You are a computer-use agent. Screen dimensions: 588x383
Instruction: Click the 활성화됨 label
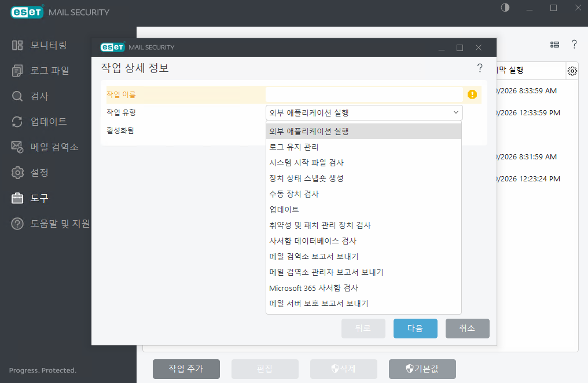pos(120,131)
